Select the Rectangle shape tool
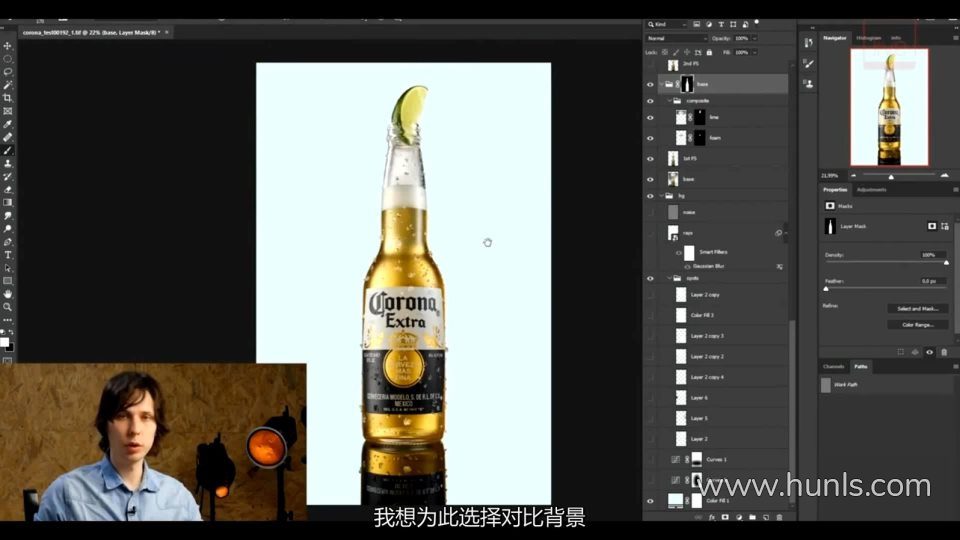Viewport: 960px width, 540px height. 7,281
